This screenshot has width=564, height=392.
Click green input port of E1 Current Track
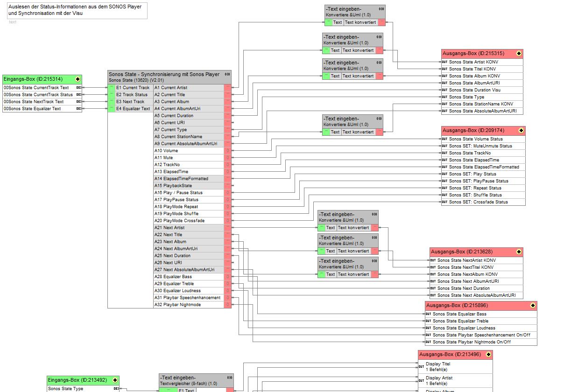[112, 88]
